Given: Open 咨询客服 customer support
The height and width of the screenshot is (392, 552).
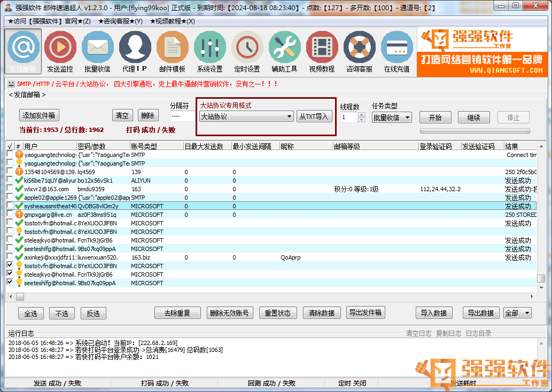Looking at the screenshot, I should [360, 51].
